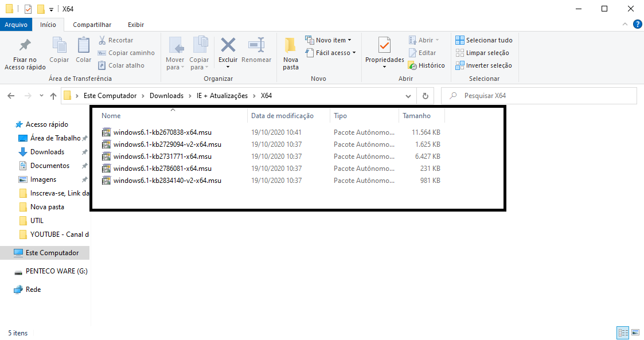This screenshot has height=340, width=644.
Task: Select file windows6.1-kb2729094-v2-x64.msu
Action: 167,144
